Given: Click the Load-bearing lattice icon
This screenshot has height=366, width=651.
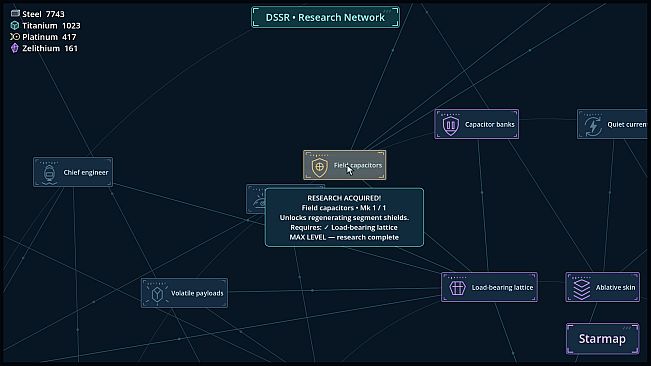Looking at the screenshot, I should tap(457, 288).
